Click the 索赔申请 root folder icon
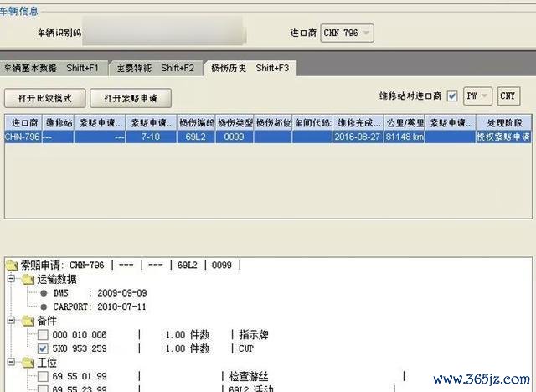 [x=12, y=266]
